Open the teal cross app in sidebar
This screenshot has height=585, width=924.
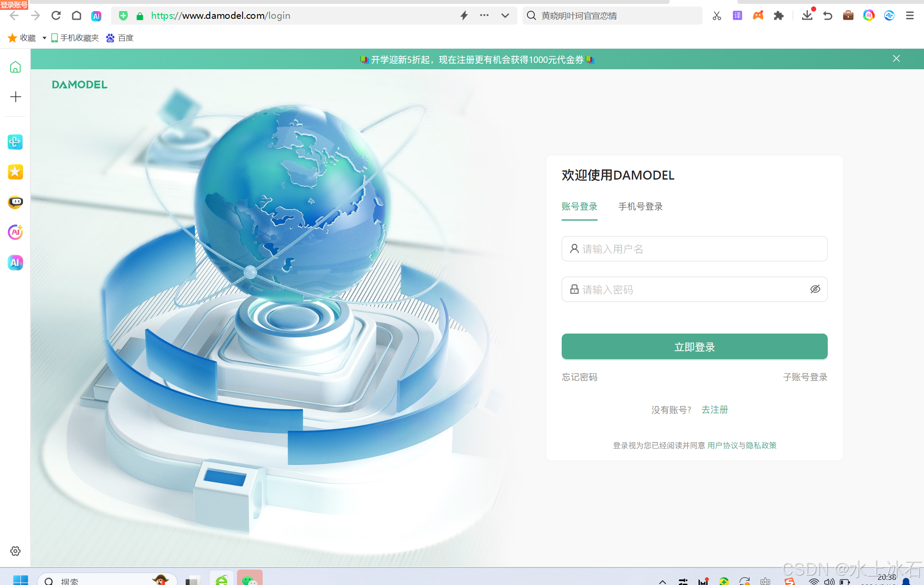click(15, 142)
